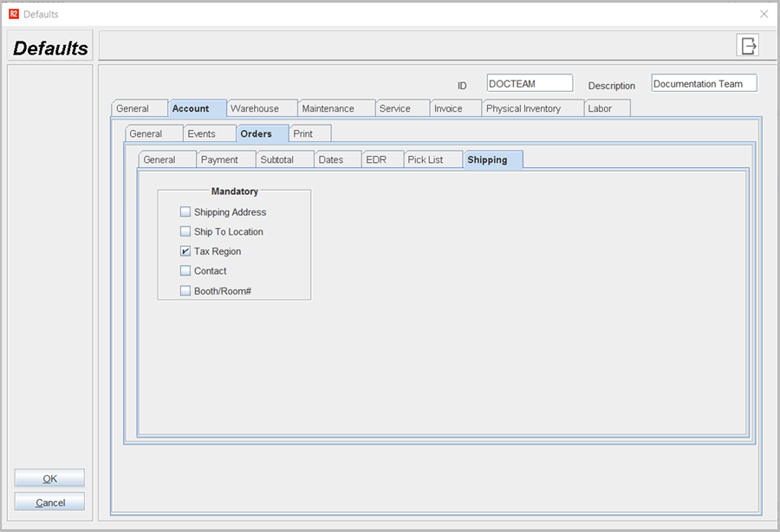
Task: Switch to the Payment tab
Action: click(226, 159)
